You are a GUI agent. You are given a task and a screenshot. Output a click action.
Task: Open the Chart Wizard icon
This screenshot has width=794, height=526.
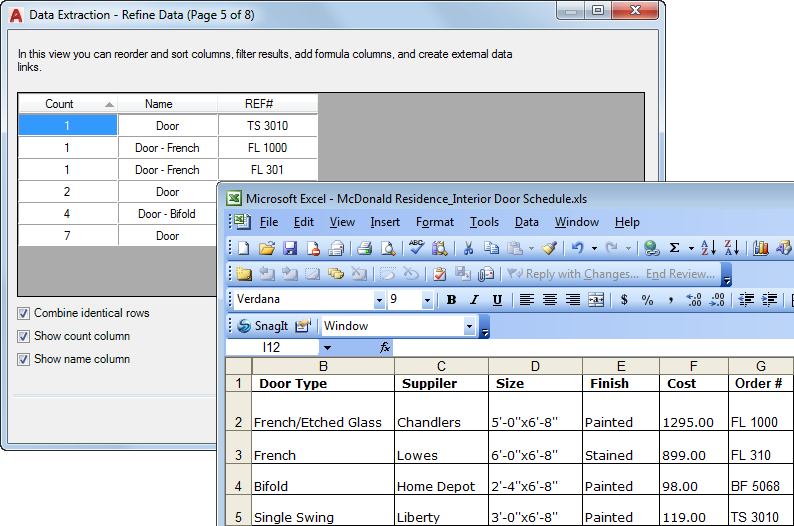[761, 248]
